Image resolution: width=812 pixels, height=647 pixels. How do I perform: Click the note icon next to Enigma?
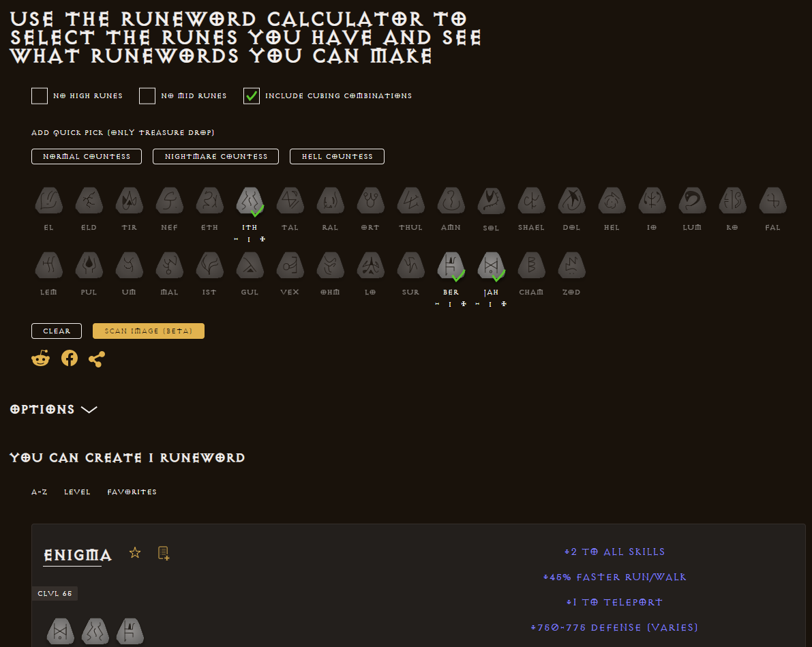[164, 553]
